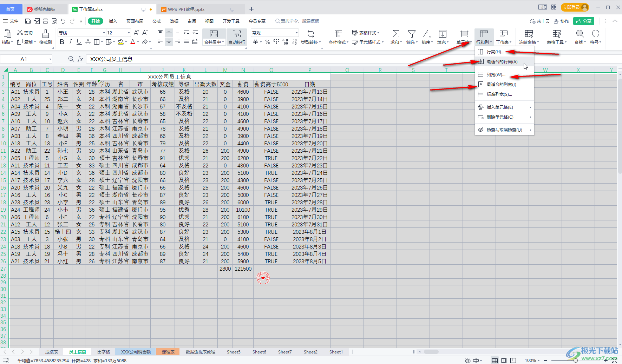Open the Insert (插入) ribbon tab
This screenshot has height=364, width=622.
(113, 21)
